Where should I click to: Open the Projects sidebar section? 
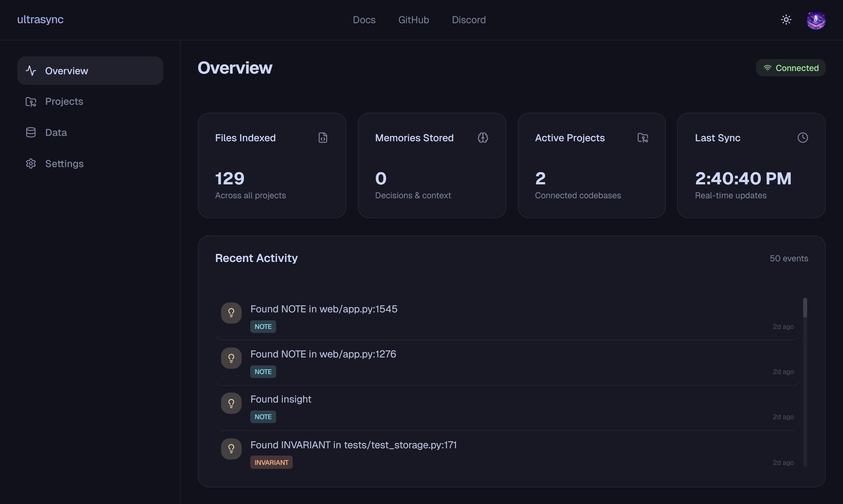point(64,101)
